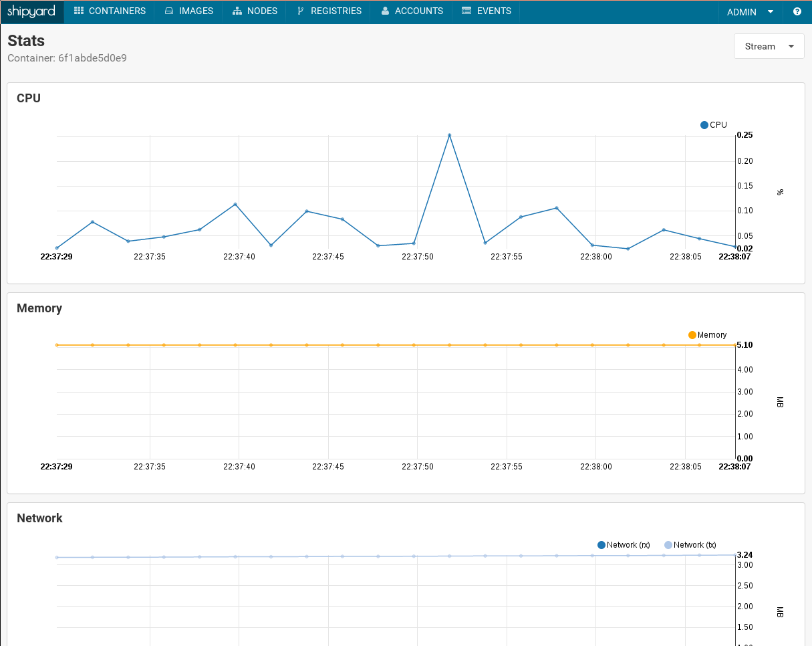Open the Stream dropdown

(769, 46)
